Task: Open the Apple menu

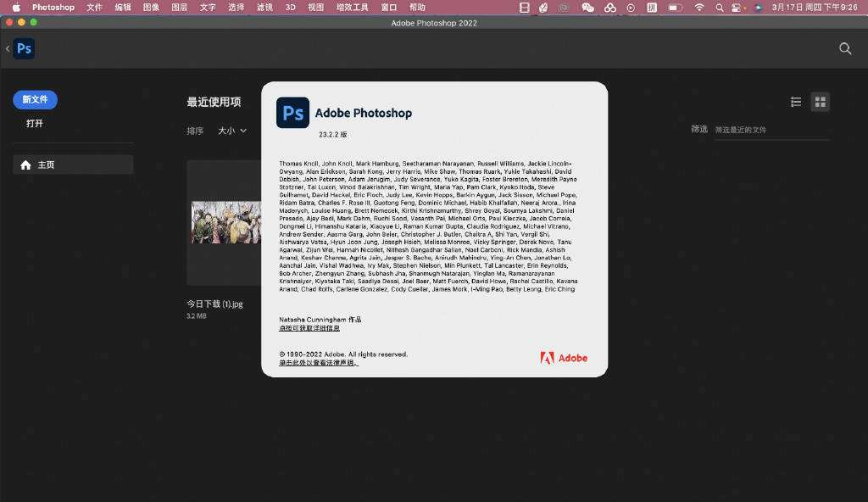Action: coord(16,7)
